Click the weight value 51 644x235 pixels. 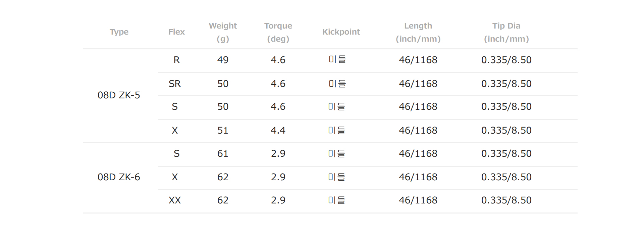[x=223, y=131]
